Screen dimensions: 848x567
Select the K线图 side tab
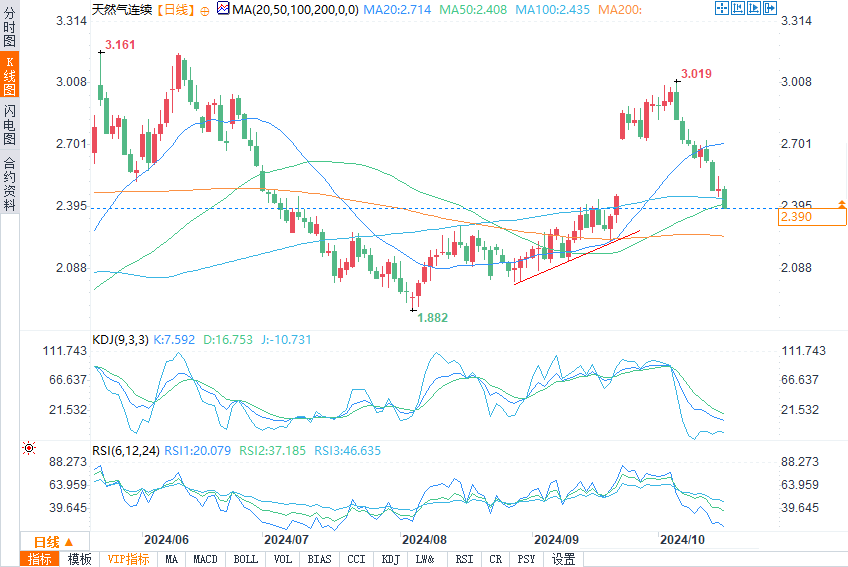[9, 75]
